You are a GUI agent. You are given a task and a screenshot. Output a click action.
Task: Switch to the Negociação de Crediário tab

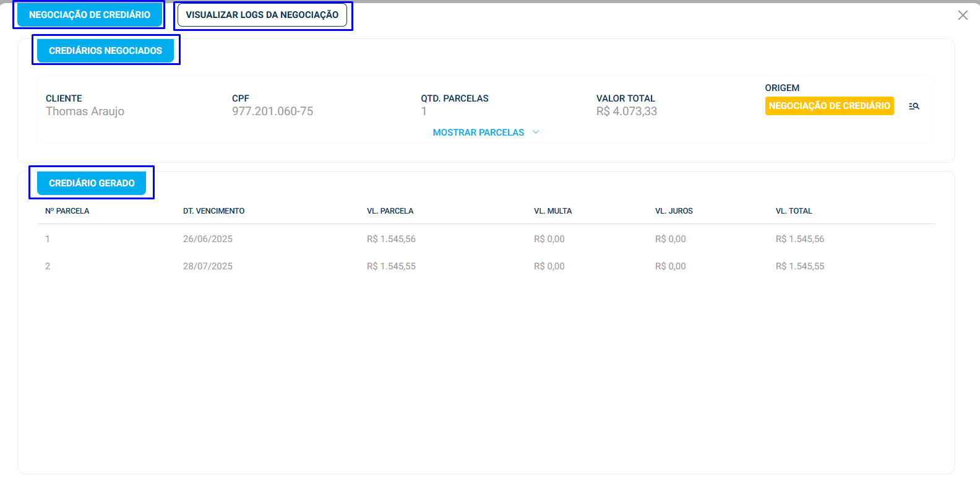click(90, 15)
